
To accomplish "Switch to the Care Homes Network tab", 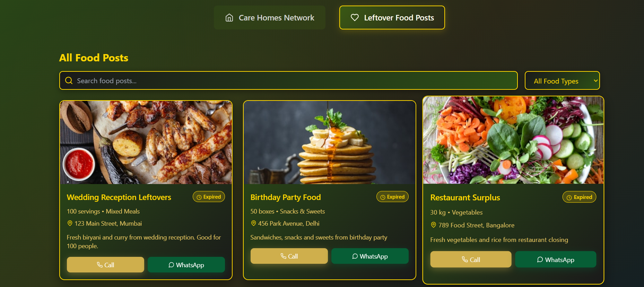I will pyautogui.click(x=270, y=18).
